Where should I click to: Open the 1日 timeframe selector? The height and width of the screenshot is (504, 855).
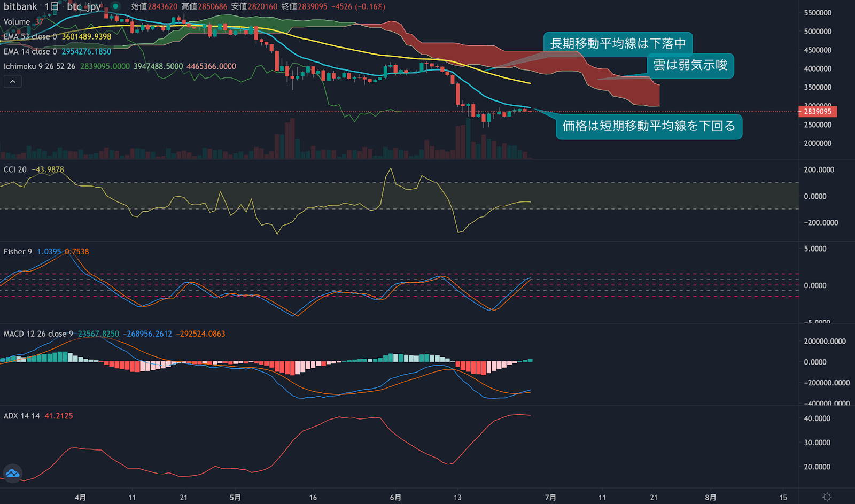click(x=51, y=6)
